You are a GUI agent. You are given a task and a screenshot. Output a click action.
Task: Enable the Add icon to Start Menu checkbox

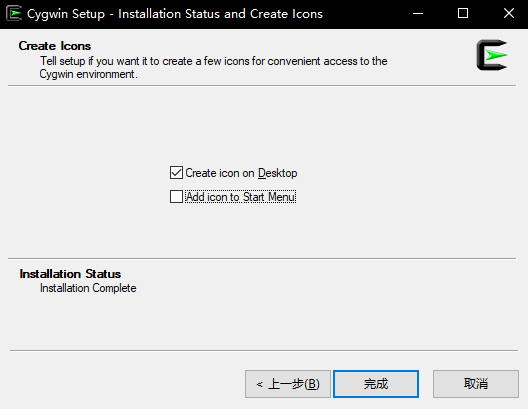click(176, 197)
